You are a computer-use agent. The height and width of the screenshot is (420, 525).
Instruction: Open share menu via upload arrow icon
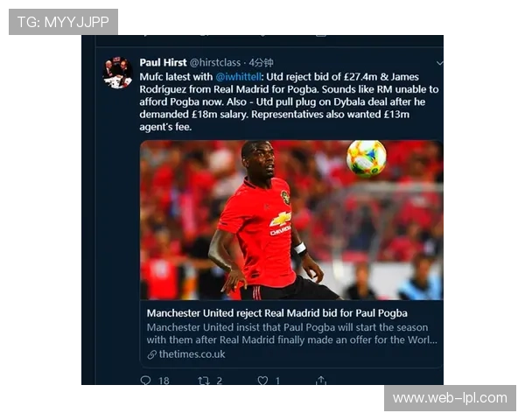pyautogui.click(x=321, y=380)
